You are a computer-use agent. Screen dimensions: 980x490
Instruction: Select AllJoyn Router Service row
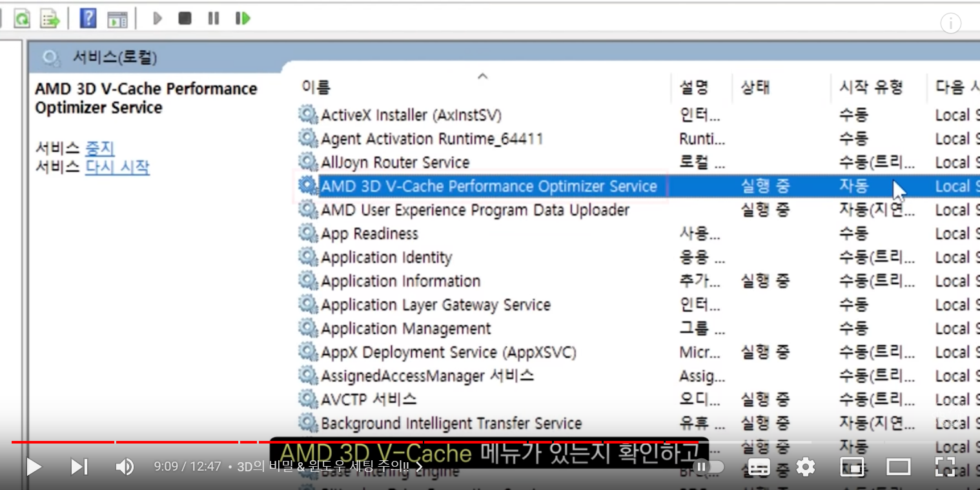click(395, 162)
